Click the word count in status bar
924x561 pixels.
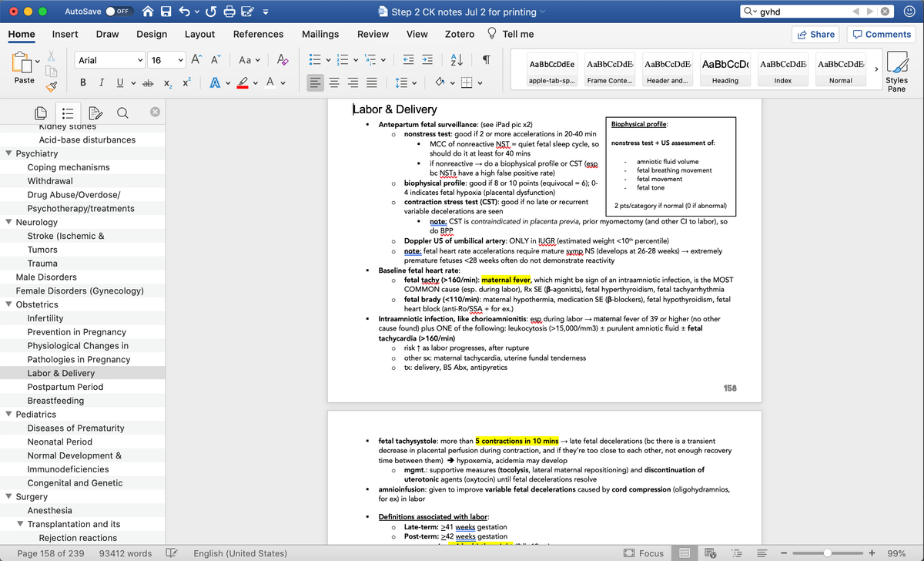click(x=126, y=553)
